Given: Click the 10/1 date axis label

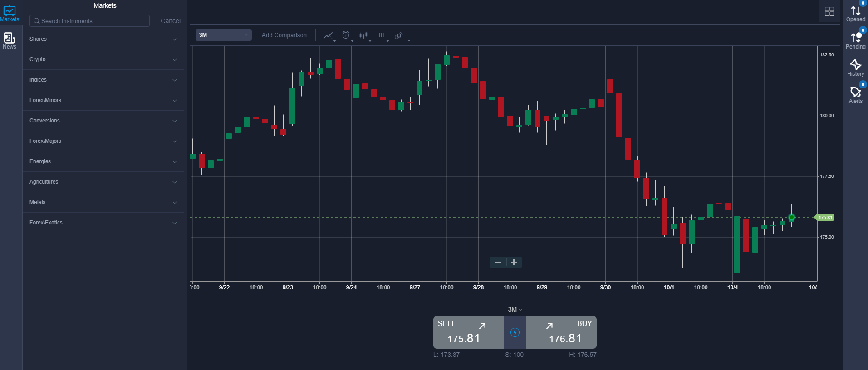Looking at the screenshot, I should tap(669, 287).
